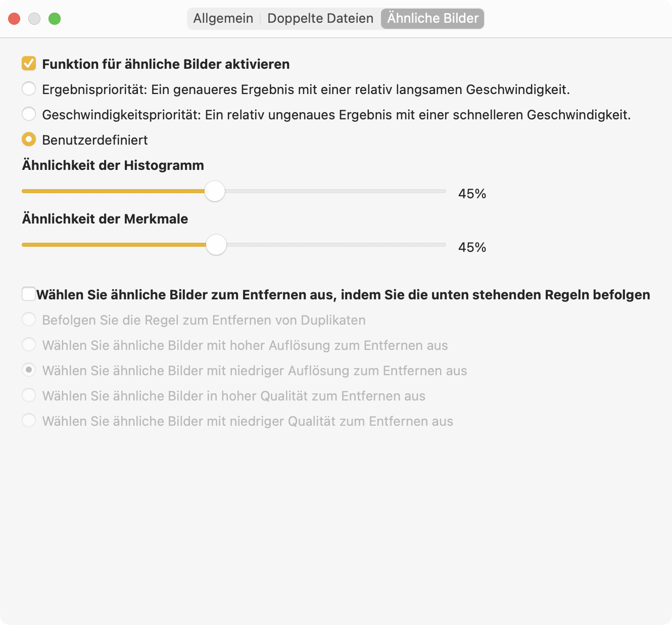
Task: Click the Merkmale similarity slider handle
Action: pyautogui.click(x=216, y=245)
